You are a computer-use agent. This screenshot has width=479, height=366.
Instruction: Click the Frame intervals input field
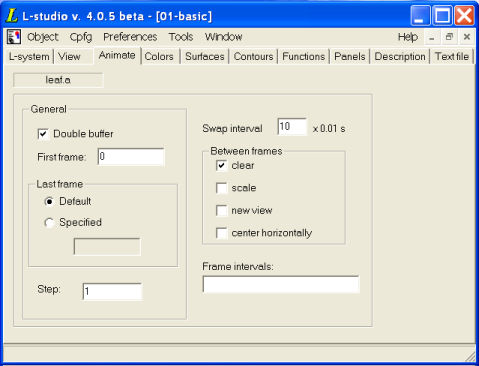(x=281, y=284)
